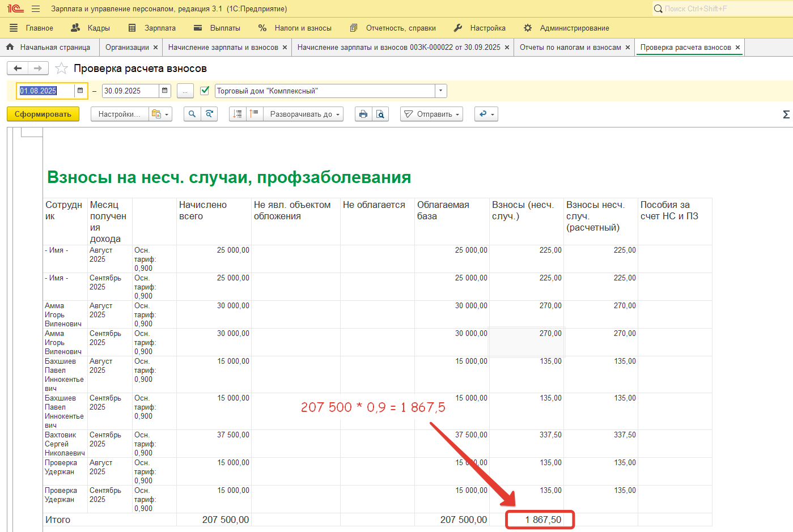Add report to favorites with star icon
Viewport: 793px width, 532px height.
coord(61,69)
